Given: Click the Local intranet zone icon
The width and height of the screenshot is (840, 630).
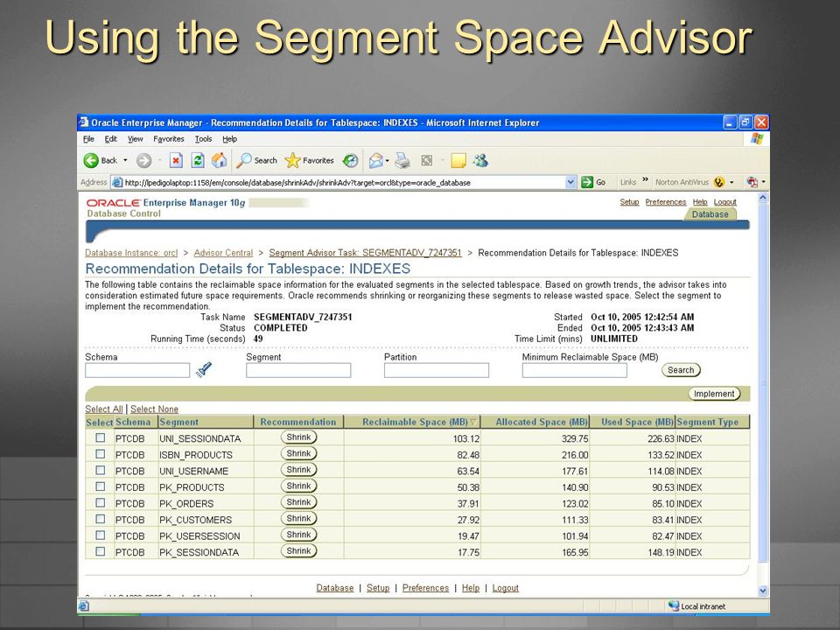Looking at the screenshot, I should pyautogui.click(x=674, y=605).
